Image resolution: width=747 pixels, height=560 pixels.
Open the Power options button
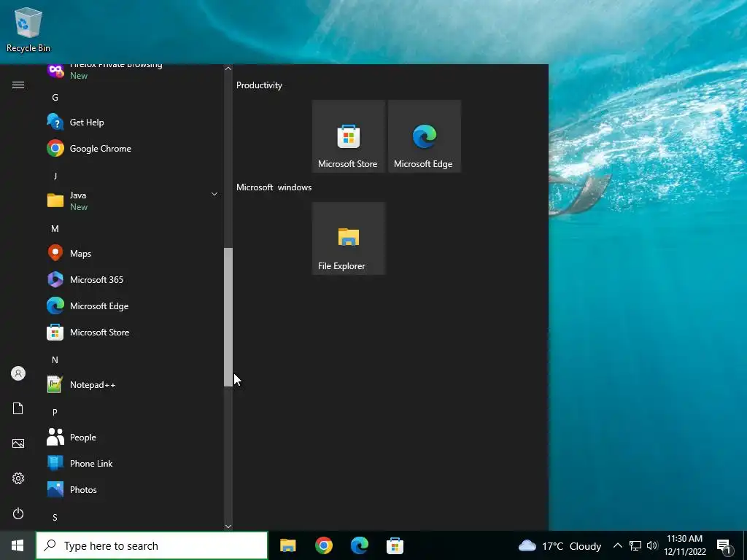pyautogui.click(x=18, y=513)
